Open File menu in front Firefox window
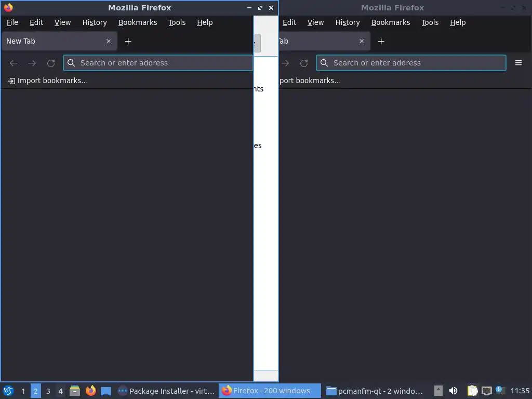This screenshot has height=399, width=532. click(12, 22)
